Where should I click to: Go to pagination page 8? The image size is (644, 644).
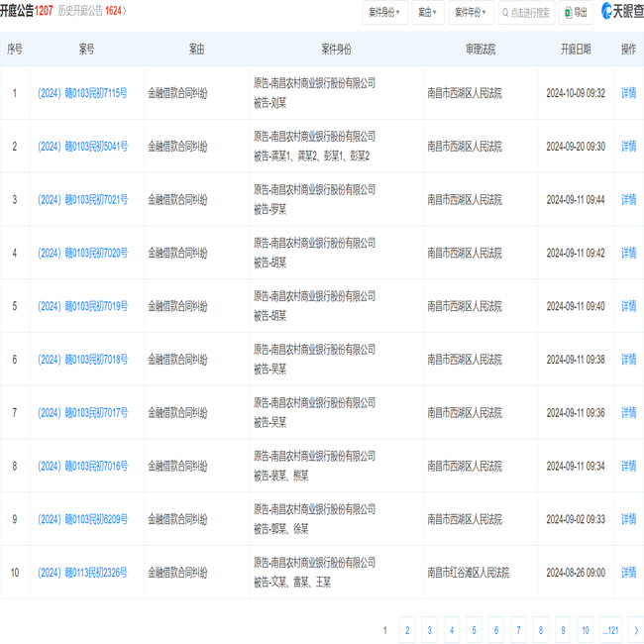click(541, 630)
